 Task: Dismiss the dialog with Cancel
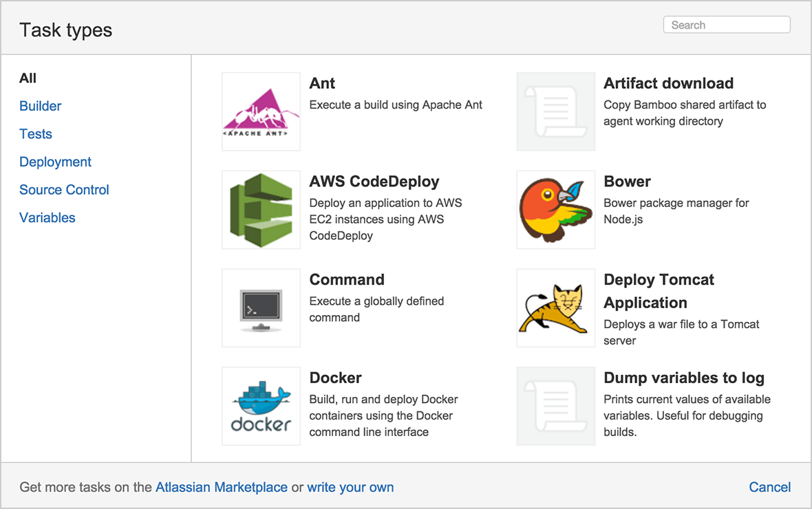tap(769, 487)
